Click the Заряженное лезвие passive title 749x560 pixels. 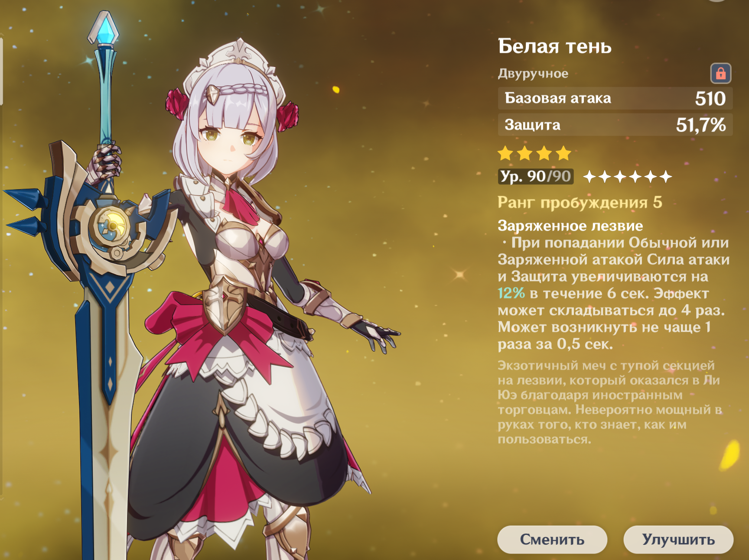coord(570,226)
